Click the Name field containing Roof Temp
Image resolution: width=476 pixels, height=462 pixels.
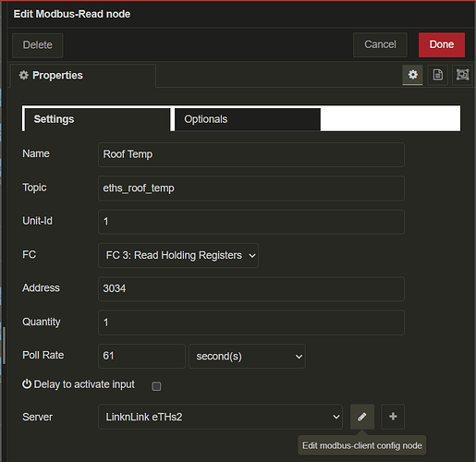tap(251, 154)
